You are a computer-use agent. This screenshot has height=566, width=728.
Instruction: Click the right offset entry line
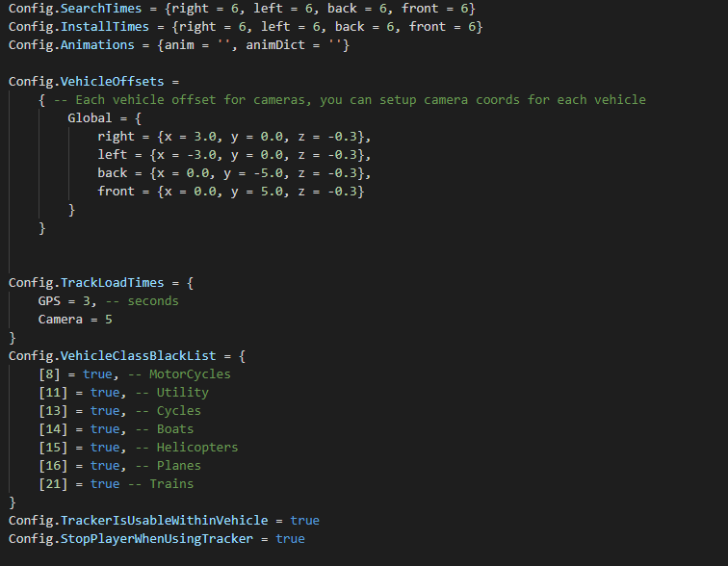[233, 137]
